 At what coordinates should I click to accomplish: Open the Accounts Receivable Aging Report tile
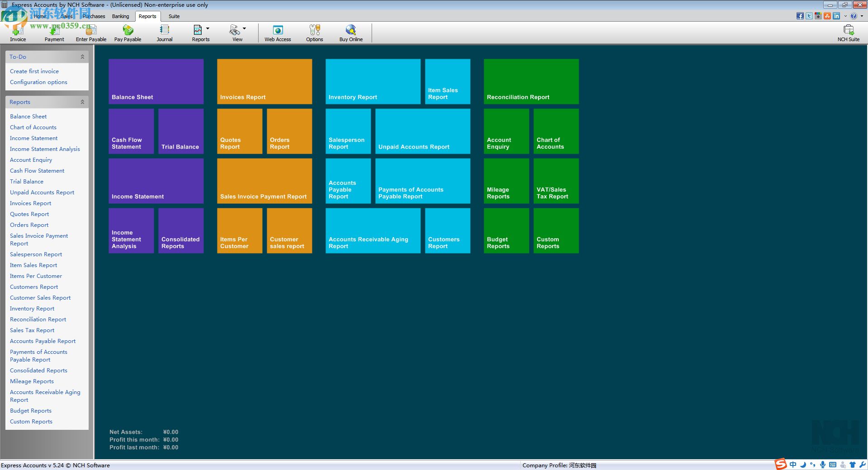tap(373, 230)
